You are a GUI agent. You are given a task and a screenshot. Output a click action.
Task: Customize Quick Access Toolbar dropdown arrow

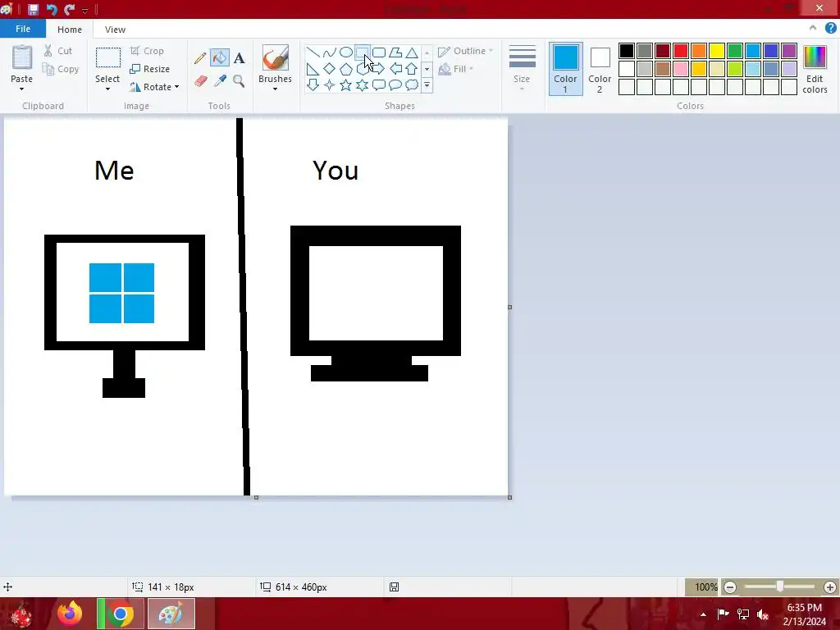tap(84, 10)
